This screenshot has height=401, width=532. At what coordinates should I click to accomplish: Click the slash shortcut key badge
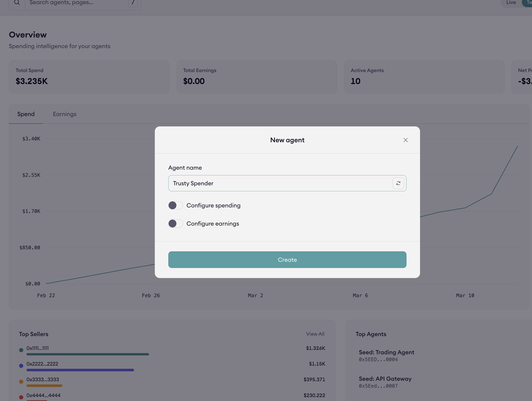(x=133, y=3)
